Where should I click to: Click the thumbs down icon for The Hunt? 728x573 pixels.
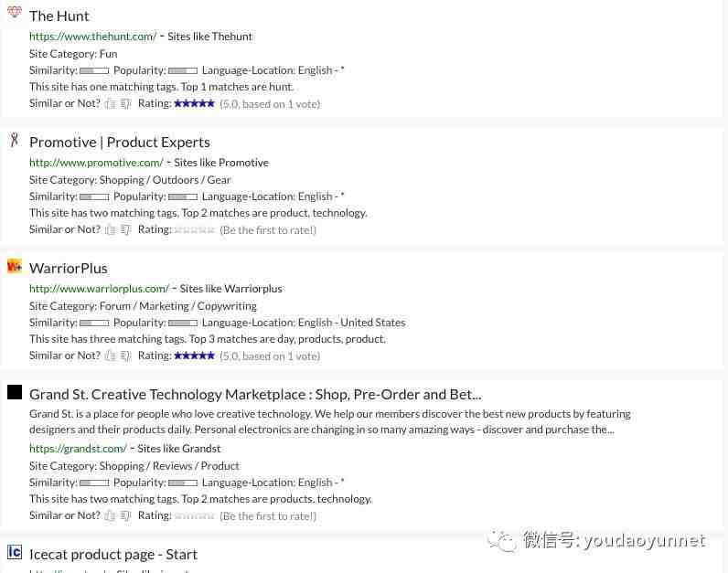(126, 104)
